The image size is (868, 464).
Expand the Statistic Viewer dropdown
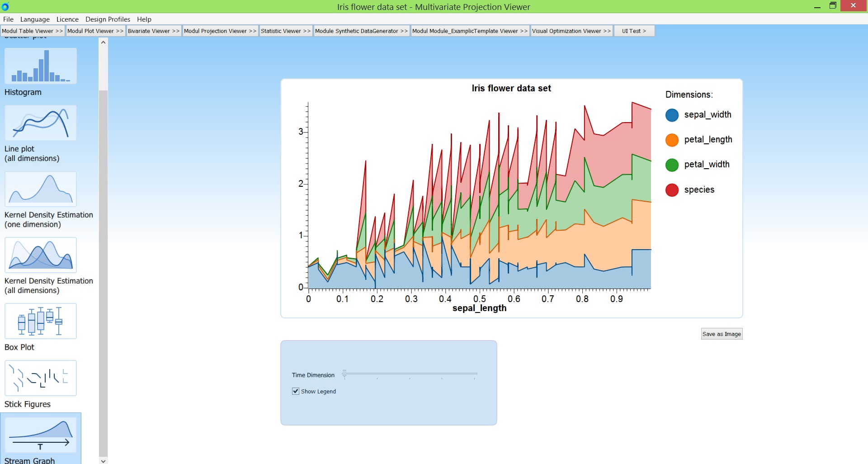coord(286,31)
